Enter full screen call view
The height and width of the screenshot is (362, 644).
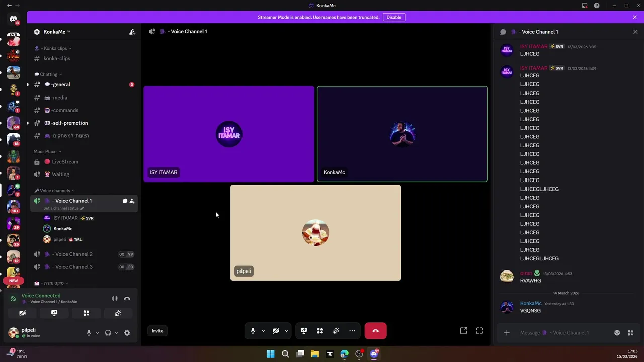coord(479,331)
